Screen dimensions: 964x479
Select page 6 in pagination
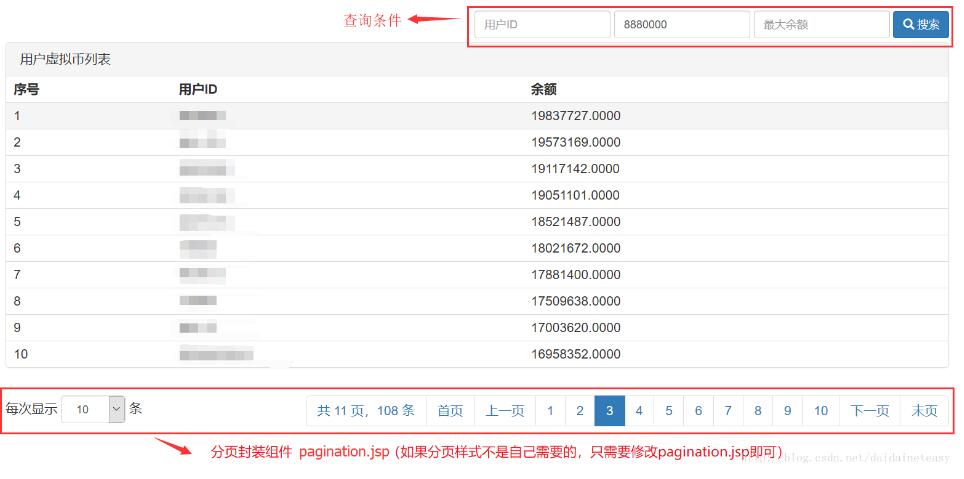[698, 410]
